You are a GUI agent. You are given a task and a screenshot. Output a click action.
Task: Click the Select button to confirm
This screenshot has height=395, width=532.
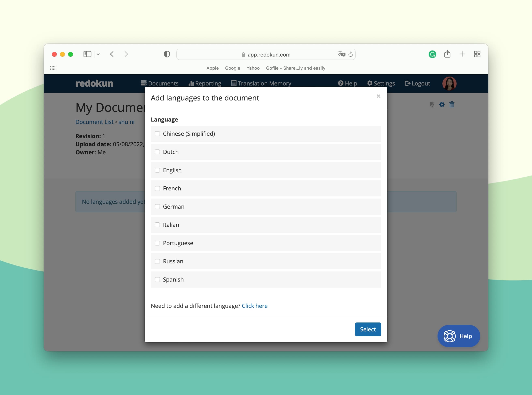pos(368,329)
